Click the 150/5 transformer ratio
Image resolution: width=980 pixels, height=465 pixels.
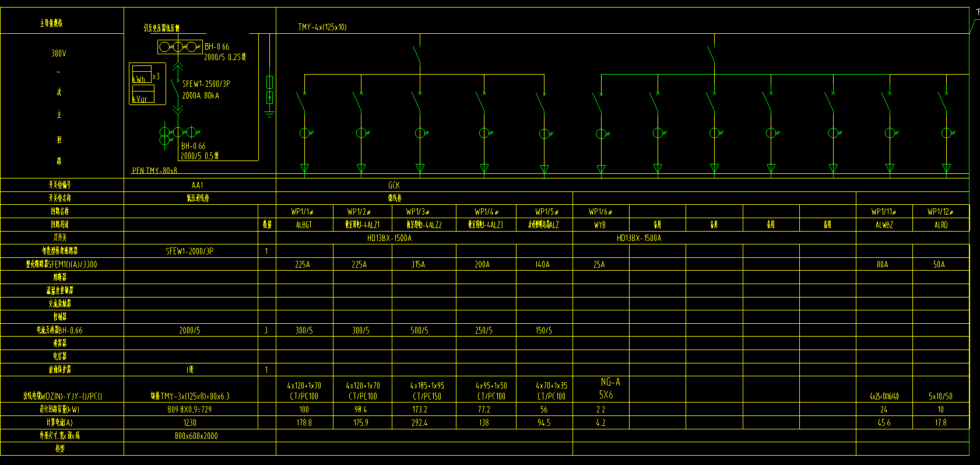point(543,330)
